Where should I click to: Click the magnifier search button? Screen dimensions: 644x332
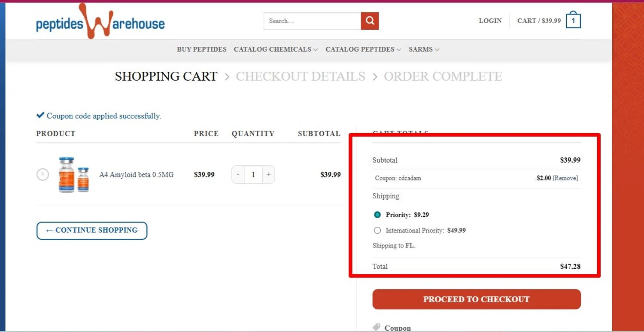(x=370, y=21)
